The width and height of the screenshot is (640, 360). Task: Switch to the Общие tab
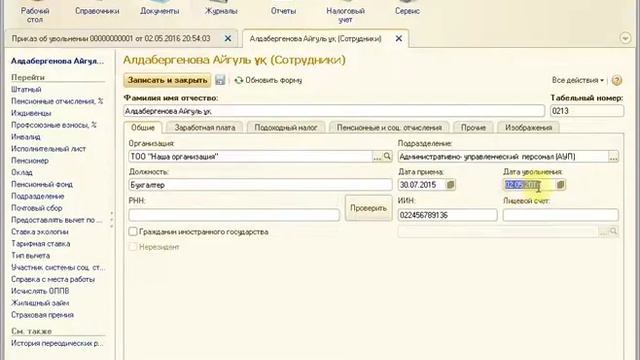tap(142, 128)
